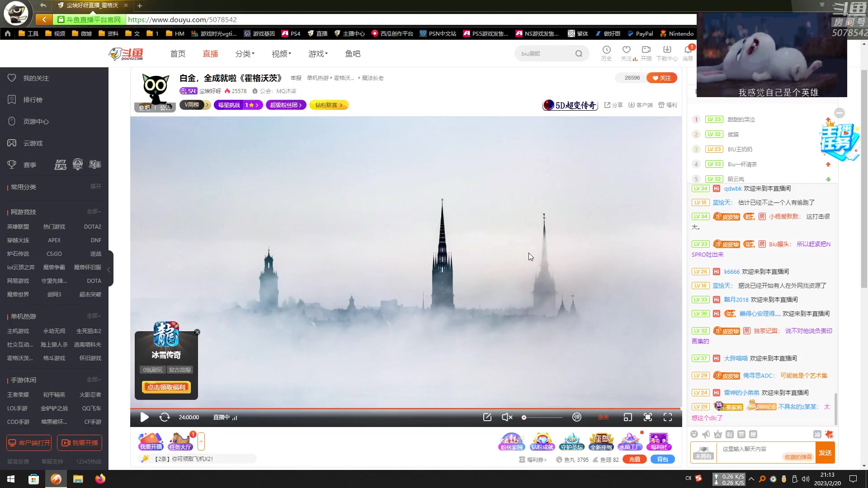This screenshot has width=868, height=488.
Task: Open 鱼吧 nav tab
Action: 353,54
